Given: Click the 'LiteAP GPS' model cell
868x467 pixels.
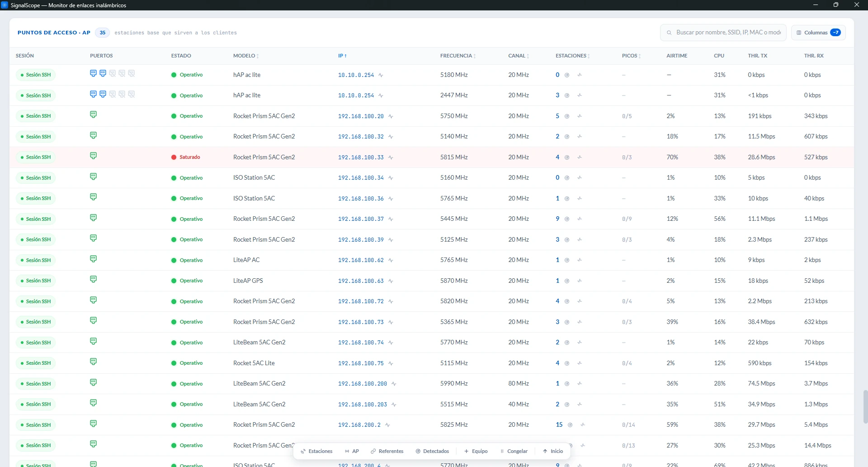Looking at the screenshot, I should click(248, 281).
